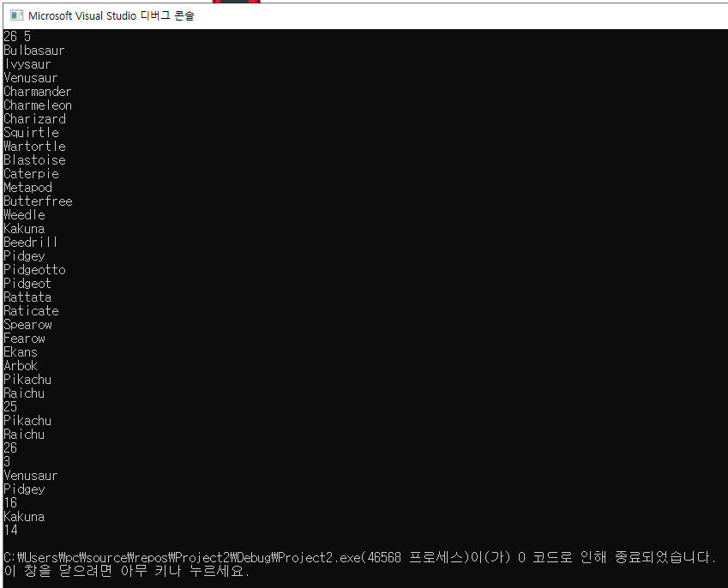
Task: Click the Beedrill text
Action: (x=31, y=243)
